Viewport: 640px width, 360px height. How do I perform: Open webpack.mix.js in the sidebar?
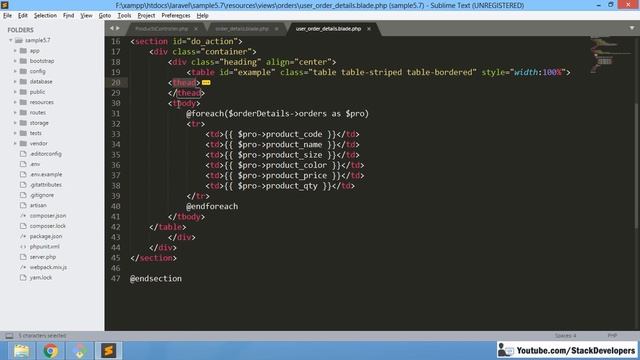[x=48, y=267]
